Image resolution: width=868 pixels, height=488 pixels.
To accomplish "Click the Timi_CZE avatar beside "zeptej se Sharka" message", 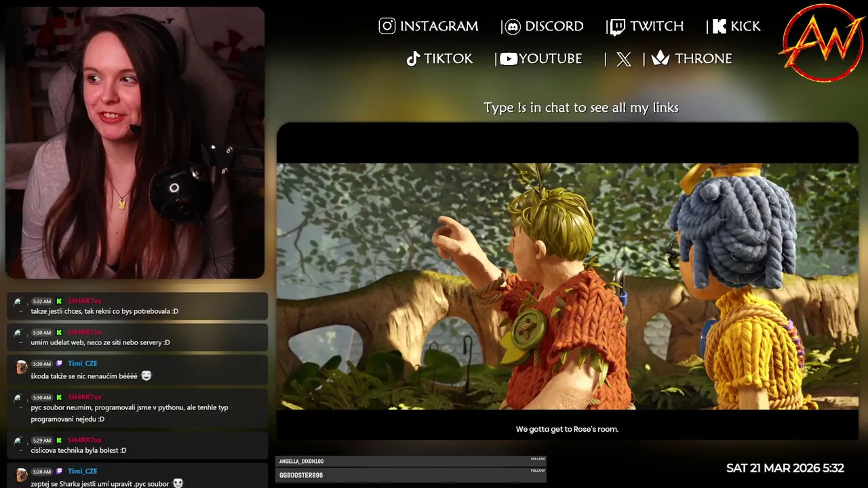I will coord(21,474).
